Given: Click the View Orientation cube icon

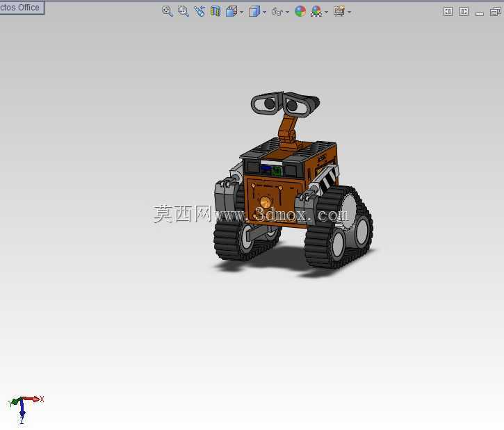Looking at the screenshot, I should click(231, 11).
